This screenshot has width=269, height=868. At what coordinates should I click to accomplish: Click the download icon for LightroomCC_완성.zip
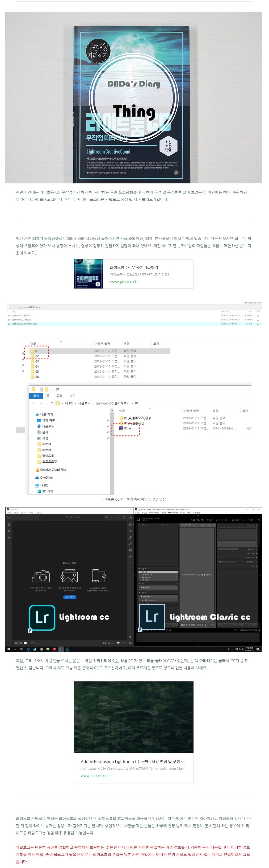tap(258, 315)
